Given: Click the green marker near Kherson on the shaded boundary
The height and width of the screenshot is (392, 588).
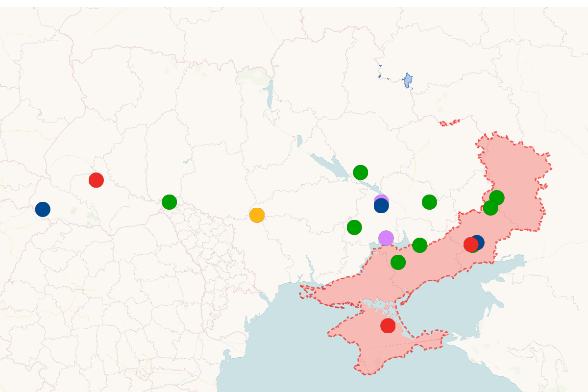Looking at the screenshot, I should 419,245.
